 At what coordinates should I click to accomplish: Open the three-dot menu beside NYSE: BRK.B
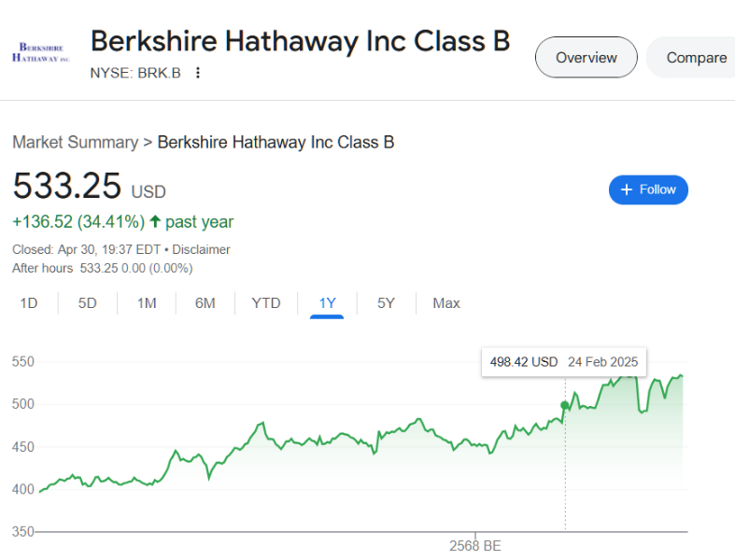click(198, 73)
